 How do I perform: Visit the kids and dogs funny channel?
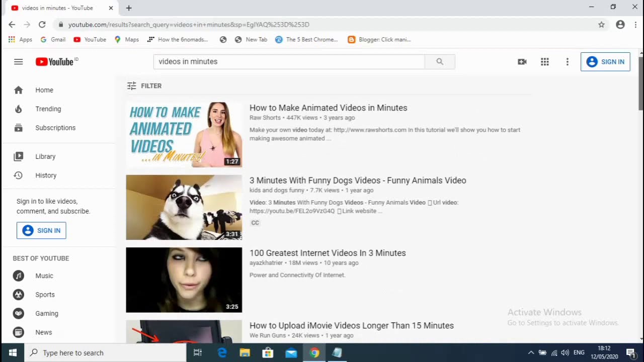[277, 191]
